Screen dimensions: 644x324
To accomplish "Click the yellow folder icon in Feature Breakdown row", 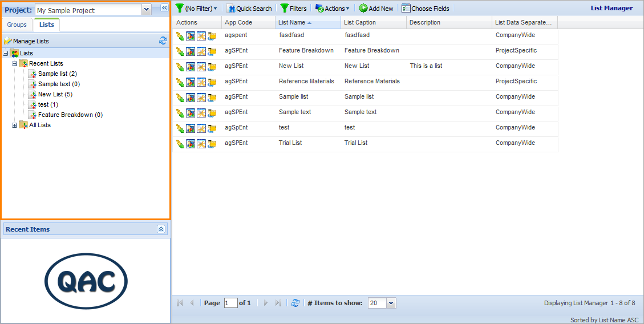I will coord(212,51).
